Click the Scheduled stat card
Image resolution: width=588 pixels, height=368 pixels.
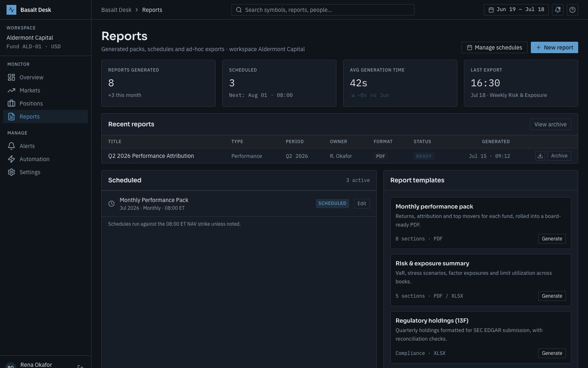click(279, 83)
